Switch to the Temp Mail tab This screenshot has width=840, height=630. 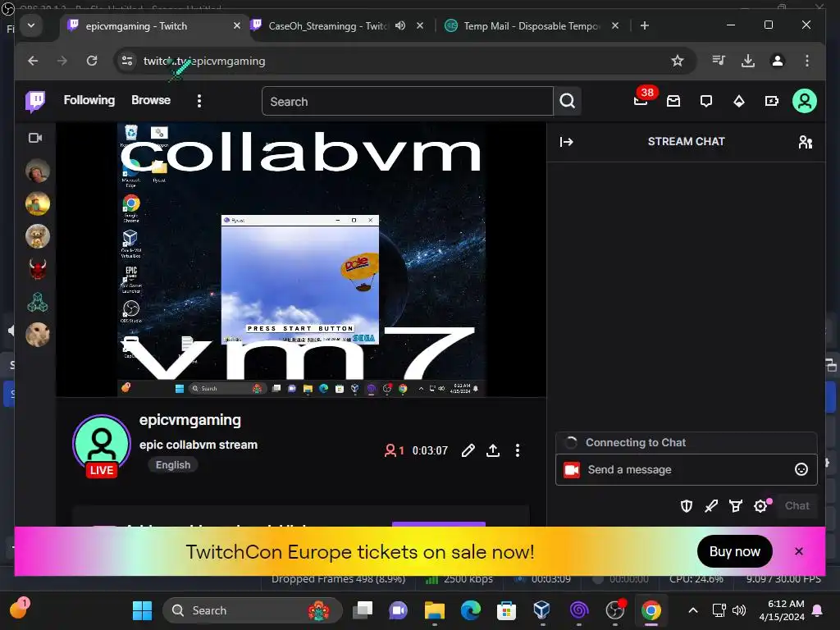531,25
